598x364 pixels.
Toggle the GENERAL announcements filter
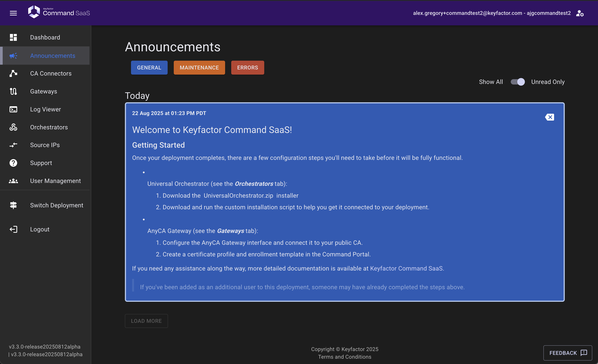[149, 68]
